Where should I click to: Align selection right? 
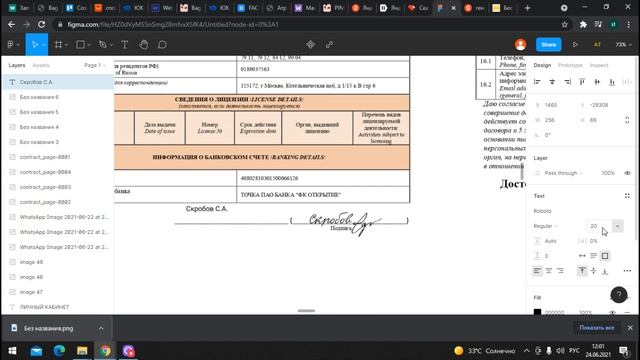tap(567, 82)
